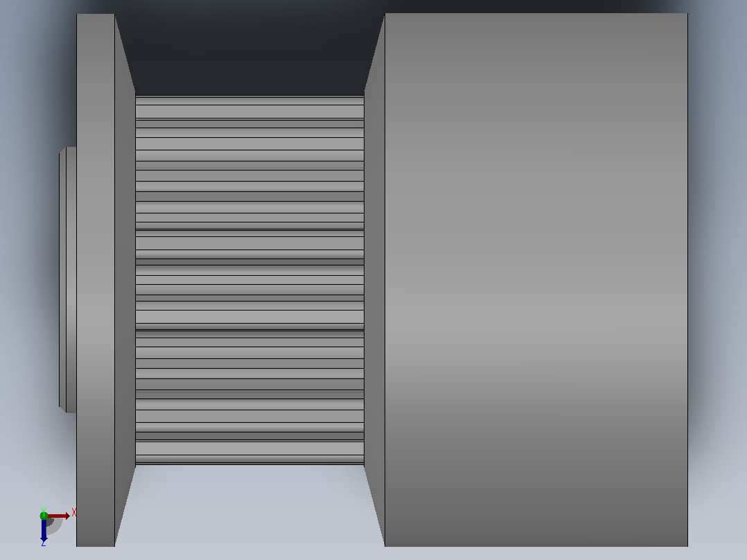Image resolution: width=747 pixels, height=560 pixels.
Task: Select the small shaft boss protruding on the left
Action: (68, 280)
